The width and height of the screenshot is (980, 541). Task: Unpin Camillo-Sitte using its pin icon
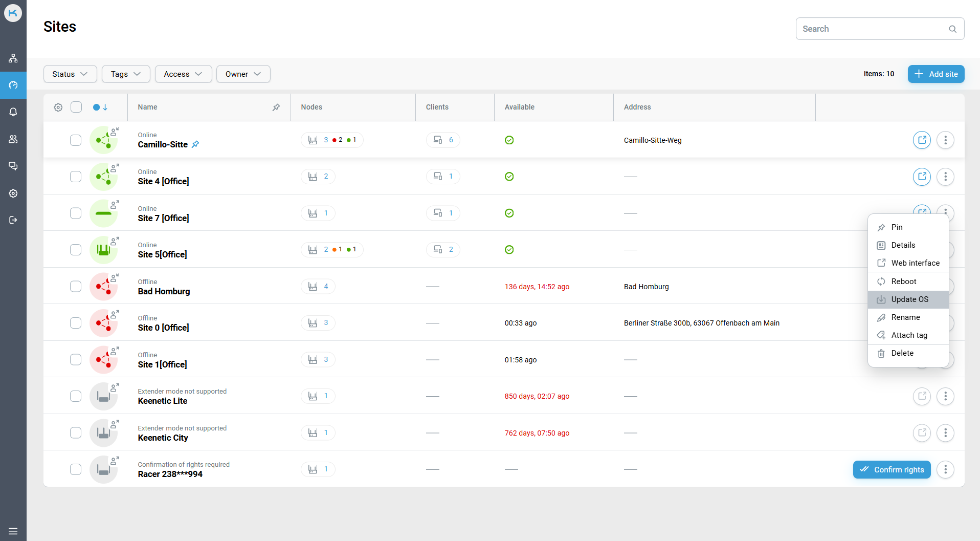195,144
